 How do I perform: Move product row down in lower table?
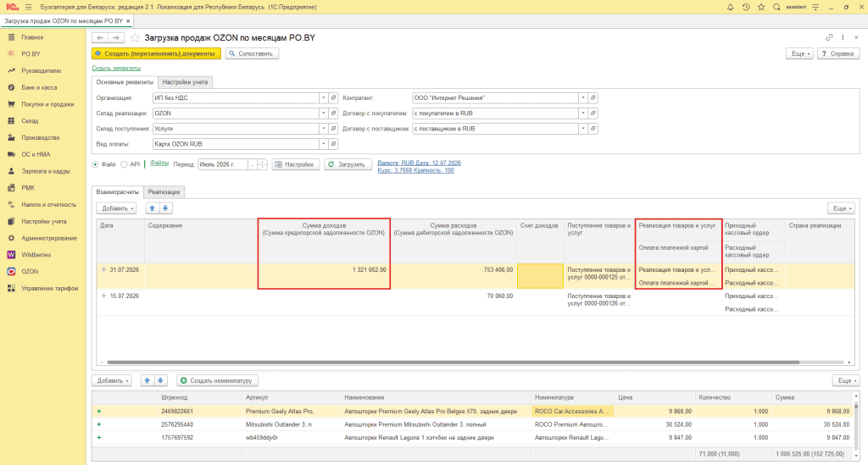160,380
